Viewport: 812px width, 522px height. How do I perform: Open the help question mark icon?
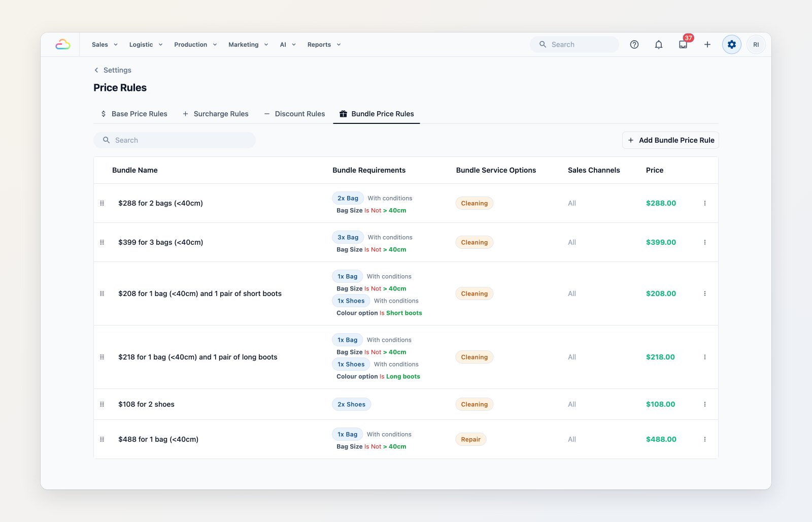point(634,45)
